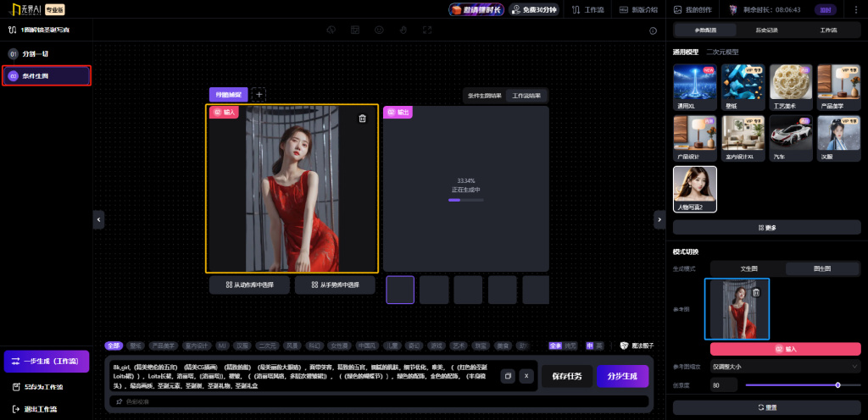Switch generation mode to 图生图
The image size is (868, 420).
(822, 268)
